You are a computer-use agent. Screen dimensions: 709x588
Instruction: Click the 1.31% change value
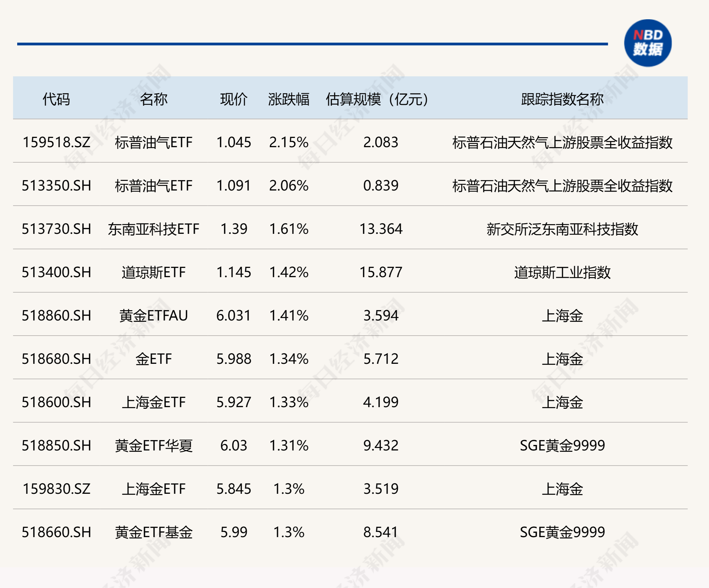tap(289, 446)
